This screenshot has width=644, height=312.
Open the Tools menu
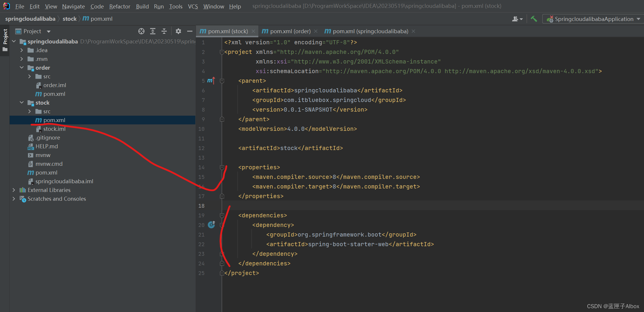click(176, 6)
